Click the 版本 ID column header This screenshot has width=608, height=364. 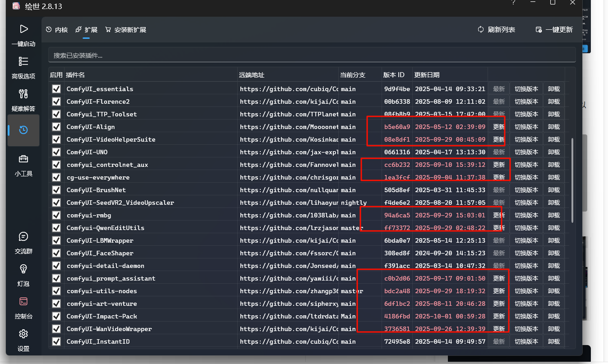(x=397, y=75)
